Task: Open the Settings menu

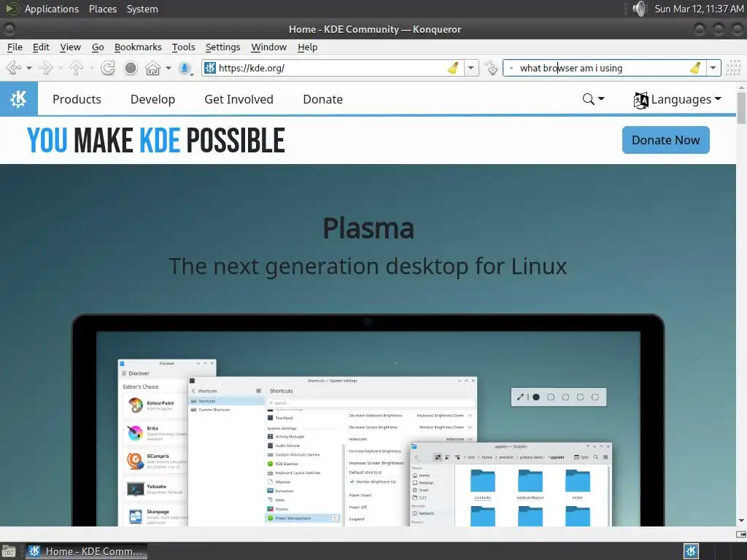Action: click(x=222, y=47)
